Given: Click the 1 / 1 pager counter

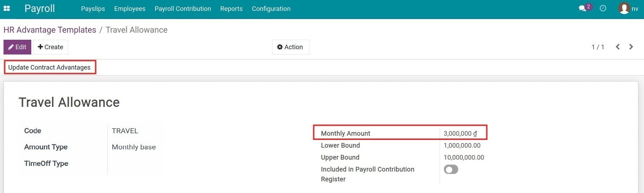Looking at the screenshot, I should (598, 47).
